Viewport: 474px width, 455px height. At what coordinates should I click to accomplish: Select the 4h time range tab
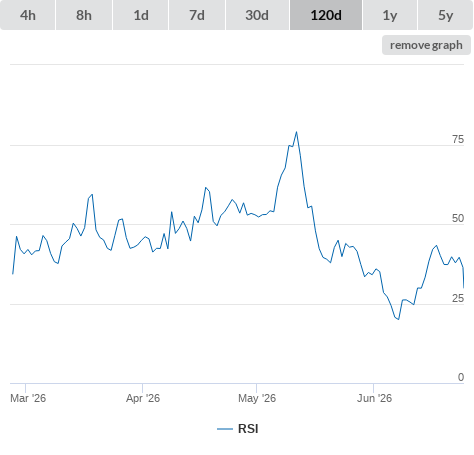pyautogui.click(x=28, y=15)
